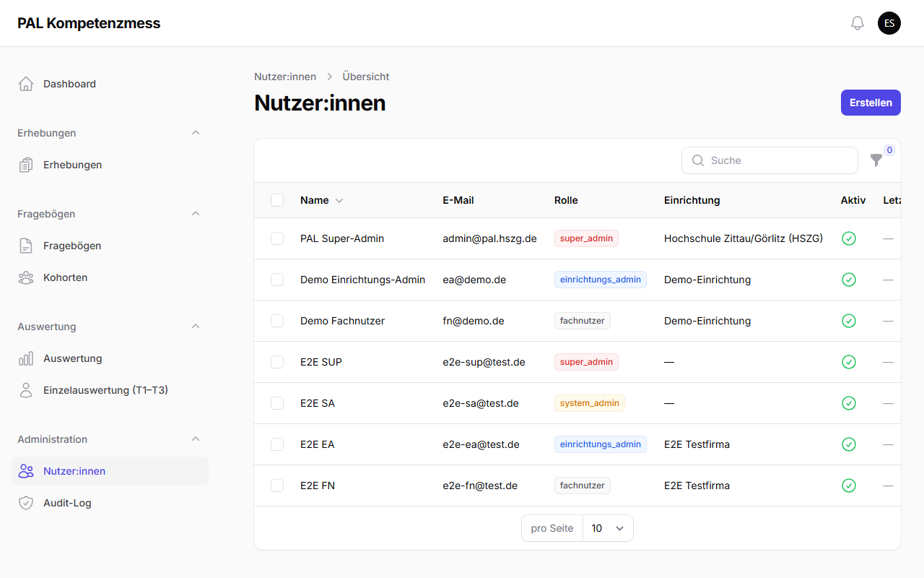Screen dimensions: 924x578
Task: Click the Erhebungen clipboard icon
Action: click(26, 165)
